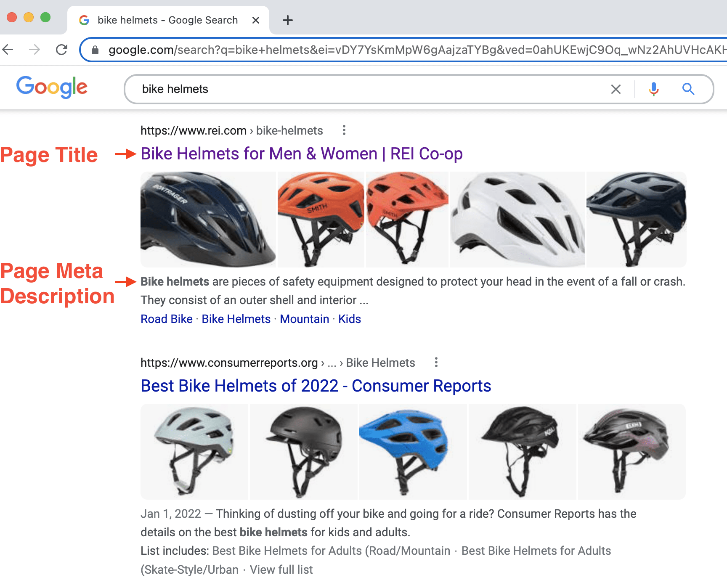The image size is (727, 588).
Task: Close the bike helmets tab
Action: (x=255, y=20)
